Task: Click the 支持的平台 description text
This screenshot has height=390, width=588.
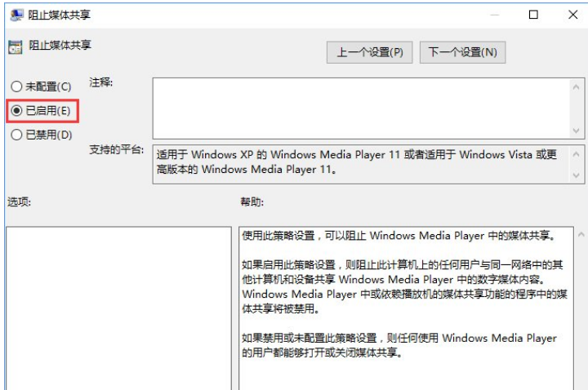Action: pyautogui.click(x=357, y=162)
